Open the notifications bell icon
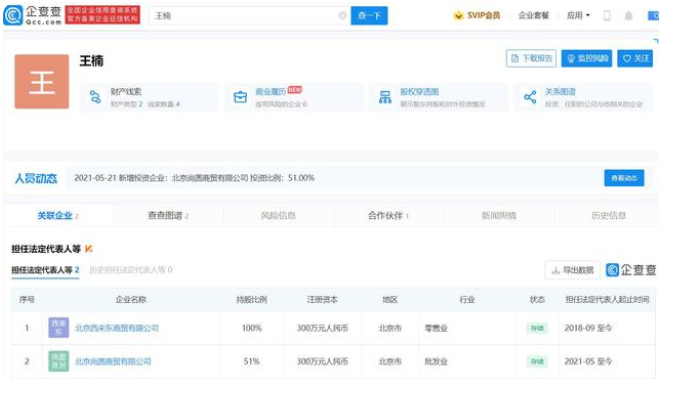Viewport: 693px width, 420px height. pyautogui.click(x=628, y=16)
